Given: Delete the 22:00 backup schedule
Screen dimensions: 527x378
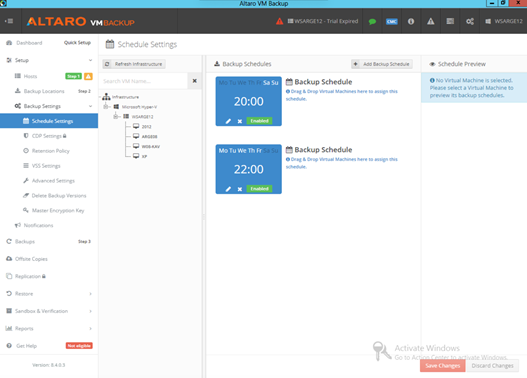Looking at the screenshot, I should [240, 189].
